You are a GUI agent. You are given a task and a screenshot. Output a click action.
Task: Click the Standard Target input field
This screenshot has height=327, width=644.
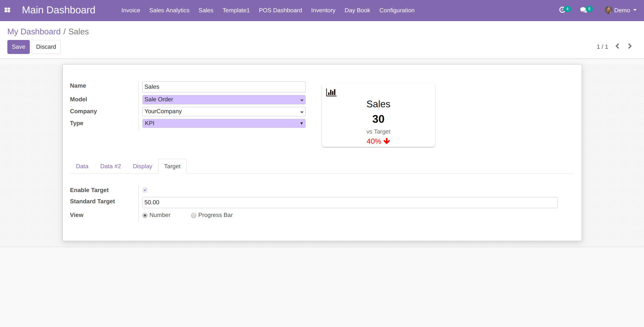tap(350, 203)
